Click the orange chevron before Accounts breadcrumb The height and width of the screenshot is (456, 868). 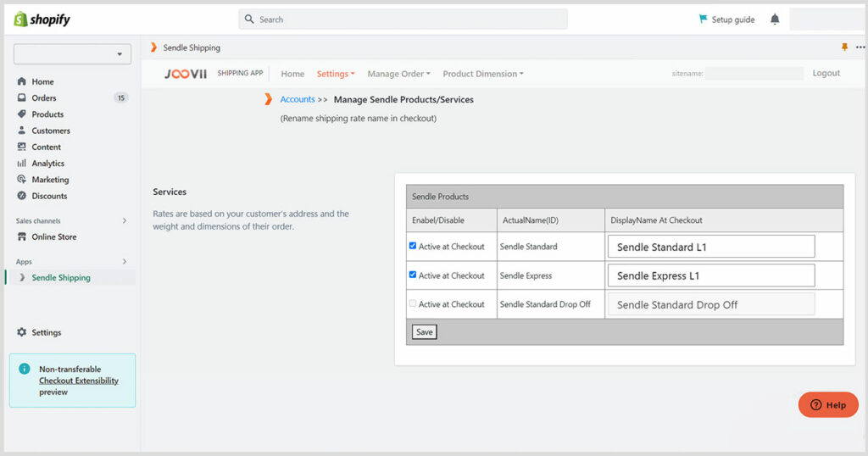point(268,99)
